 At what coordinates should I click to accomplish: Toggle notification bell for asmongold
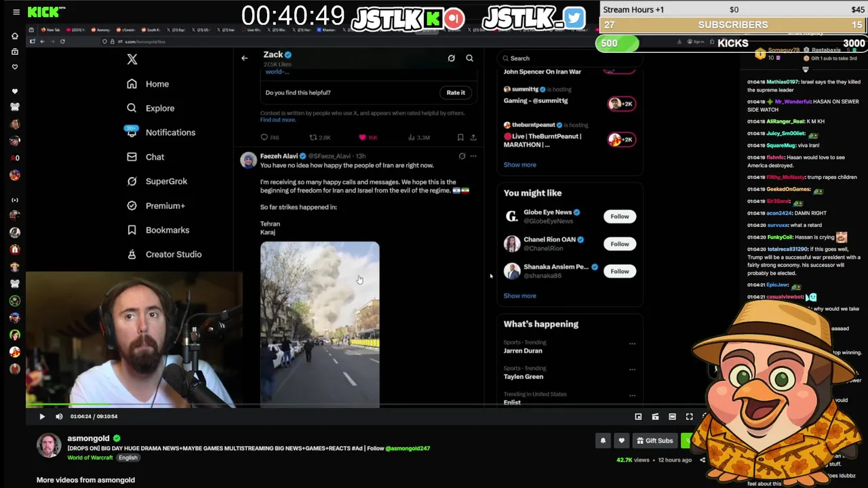coord(603,441)
